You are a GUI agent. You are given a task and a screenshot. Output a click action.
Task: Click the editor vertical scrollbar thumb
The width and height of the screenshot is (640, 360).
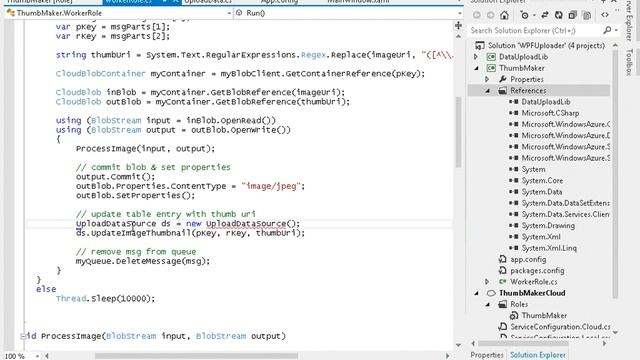click(x=458, y=133)
